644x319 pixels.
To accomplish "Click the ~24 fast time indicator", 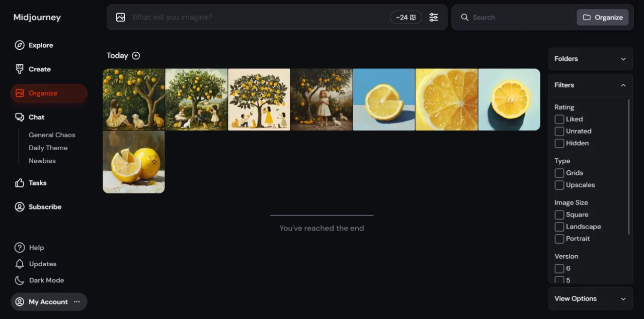I will click(x=406, y=17).
